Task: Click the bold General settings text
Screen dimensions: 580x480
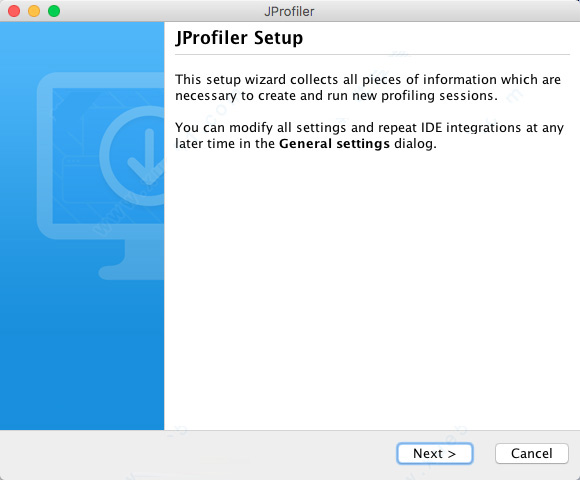Action: (x=334, y=143)
